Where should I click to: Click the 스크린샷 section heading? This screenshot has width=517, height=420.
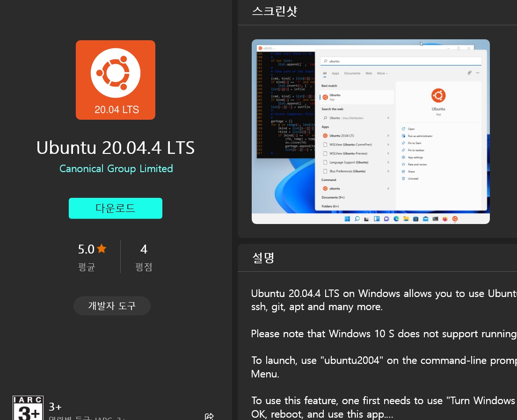coord(275,11)
